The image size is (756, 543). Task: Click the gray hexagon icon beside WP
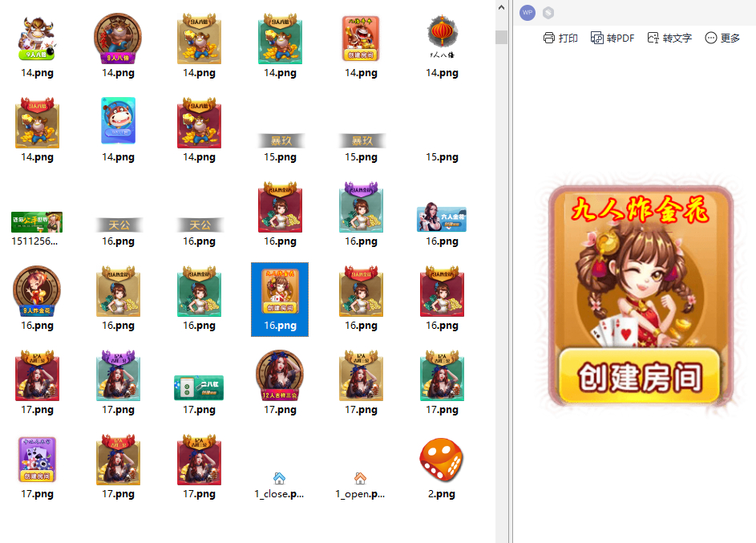pos(548,13)
